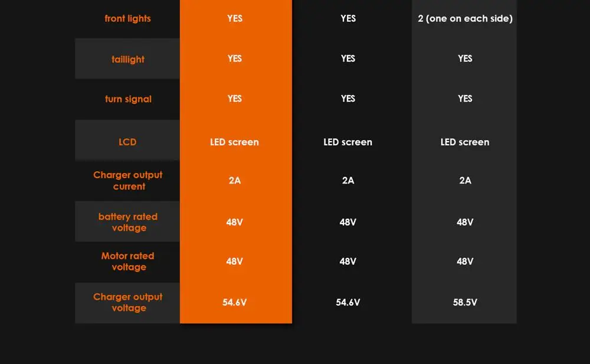The height and width of the screenshot is (364, 590).
Task: Select the 'battery rated voltage' label
Action: click(x=128, y=222)
